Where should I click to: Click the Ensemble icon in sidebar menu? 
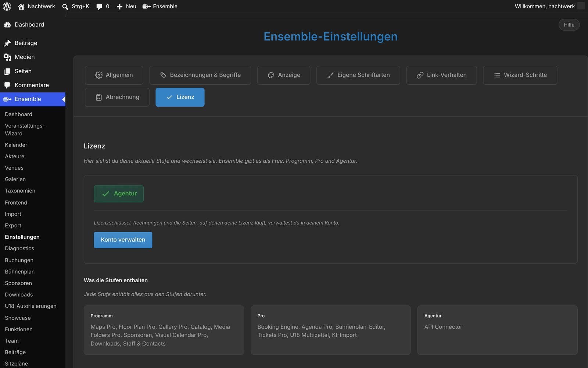click(x=7, y=99)
